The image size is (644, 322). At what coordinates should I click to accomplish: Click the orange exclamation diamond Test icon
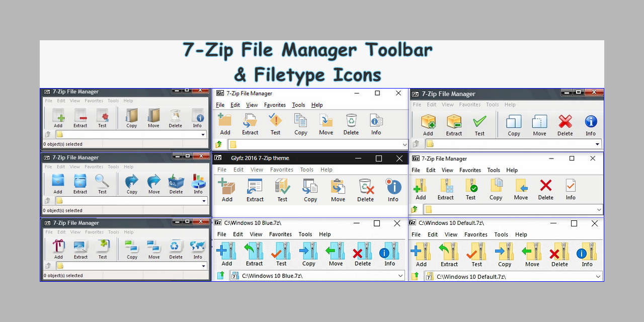[x=275, y=120]
